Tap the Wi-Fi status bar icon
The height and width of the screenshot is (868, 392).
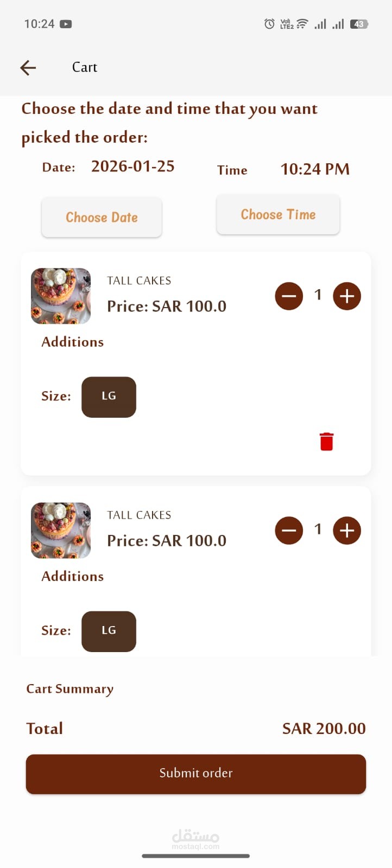pos(302,24)
